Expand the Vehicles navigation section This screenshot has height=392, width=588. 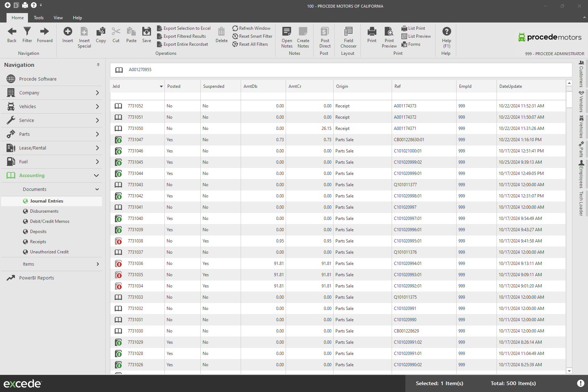point(97,107)
